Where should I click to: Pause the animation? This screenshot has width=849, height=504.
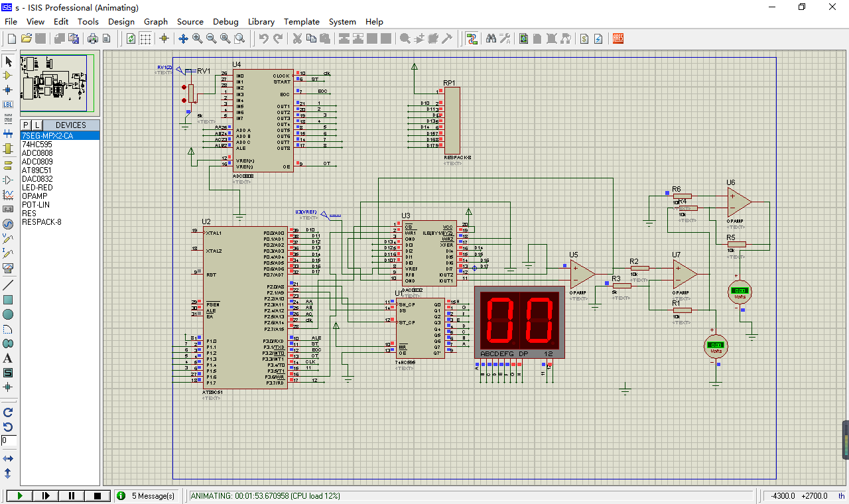(72, 495)
